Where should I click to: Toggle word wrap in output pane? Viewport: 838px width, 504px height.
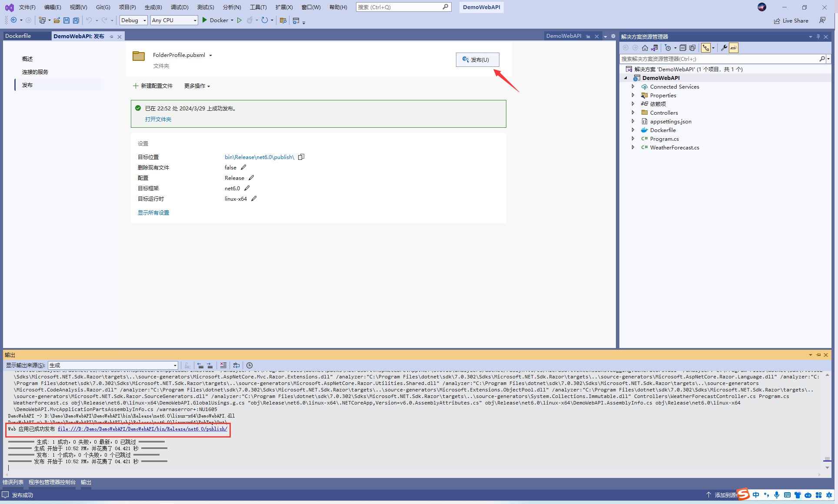click(236, 365)
